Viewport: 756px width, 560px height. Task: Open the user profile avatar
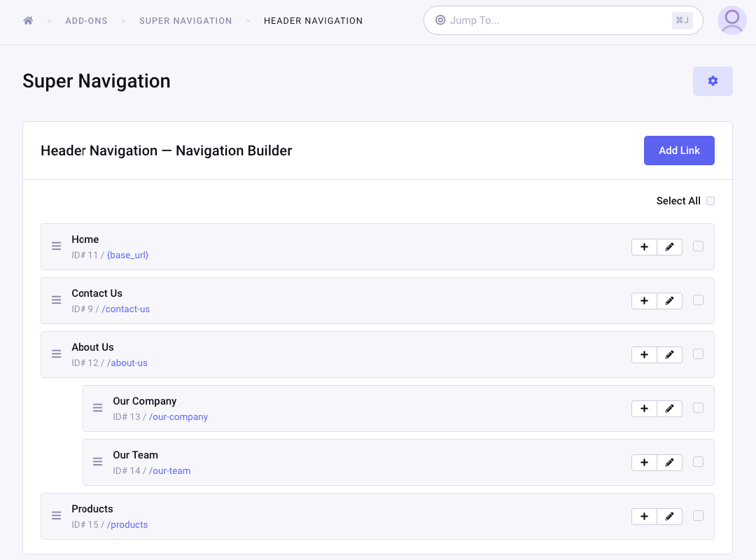(x=732, y=20)
